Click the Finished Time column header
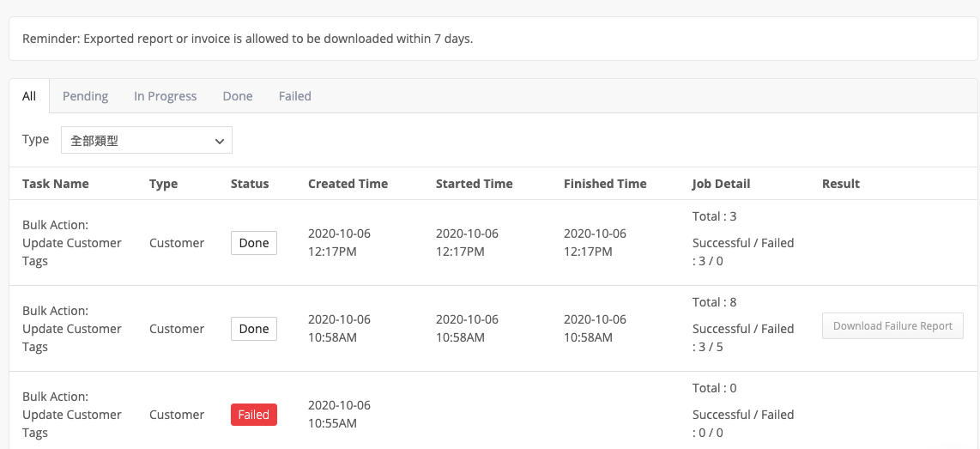 click(605, 184)
